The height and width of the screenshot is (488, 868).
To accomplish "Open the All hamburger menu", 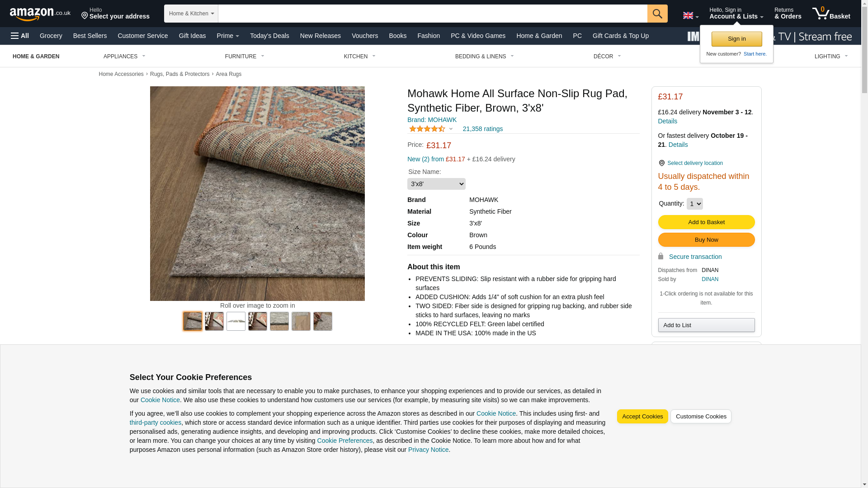I will pos(20,36).
